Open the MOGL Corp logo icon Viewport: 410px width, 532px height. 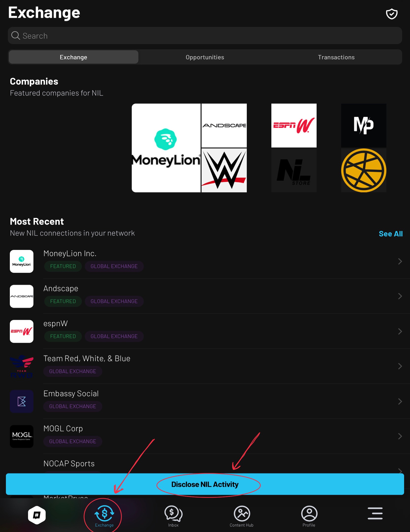pyautogui.click(x=22, y=436)
